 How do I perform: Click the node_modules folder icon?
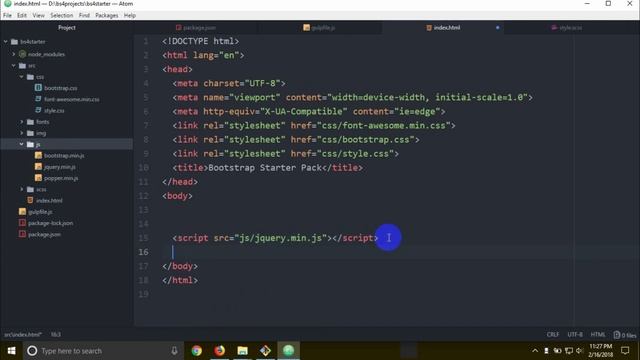coord(22,54)
